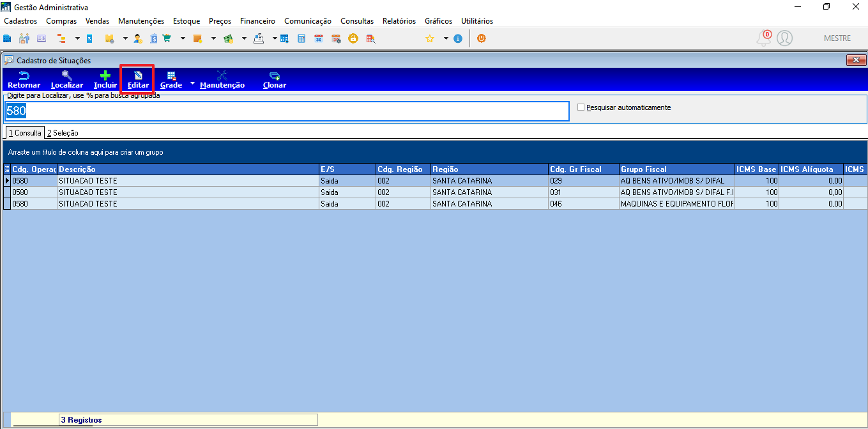Viewport: 868px width, 429px height.
Task: Click the Editar button
Action: click(x=138, y=80)
